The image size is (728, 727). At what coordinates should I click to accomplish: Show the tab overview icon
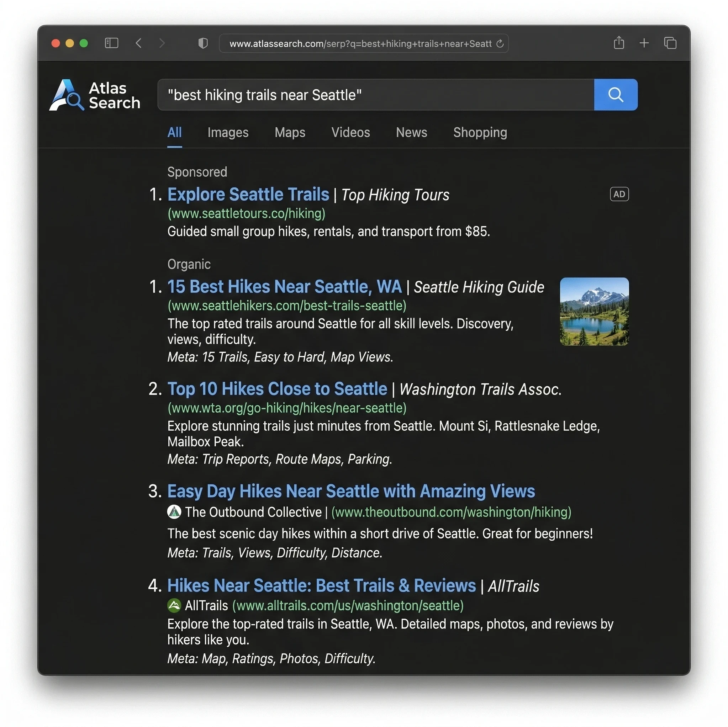coord(670,43)
